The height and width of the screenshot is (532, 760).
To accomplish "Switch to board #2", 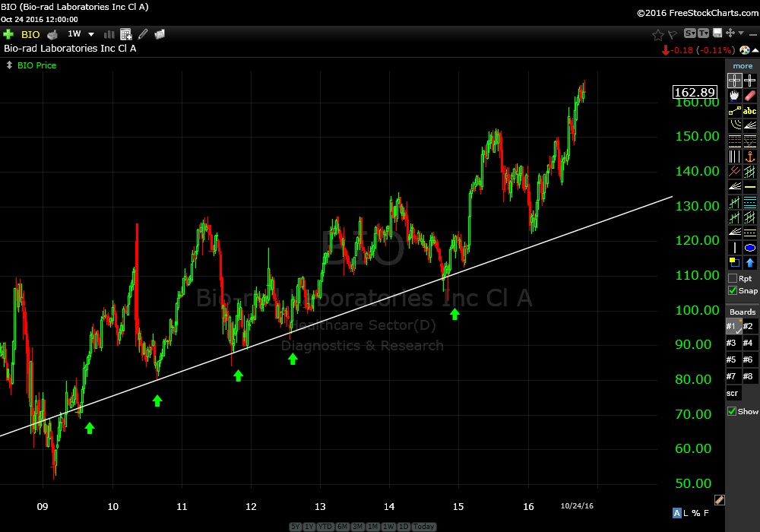I will tap(749, 327).
